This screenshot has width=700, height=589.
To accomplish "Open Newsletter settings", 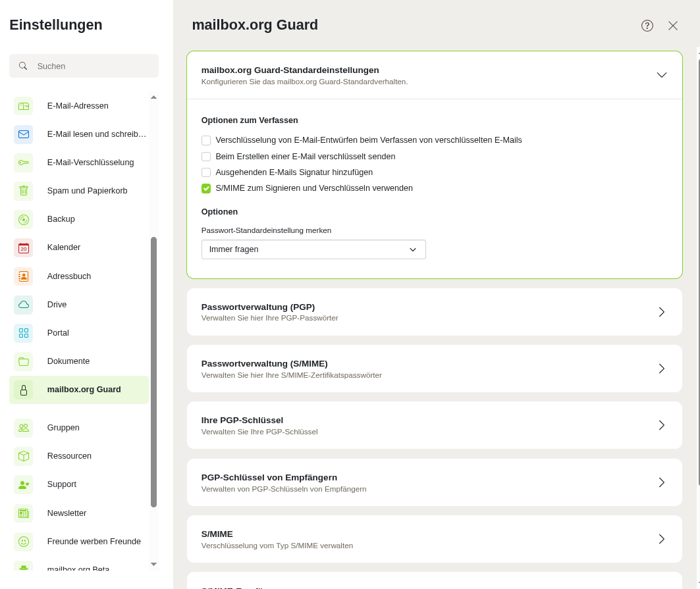I will click(79, 513).
